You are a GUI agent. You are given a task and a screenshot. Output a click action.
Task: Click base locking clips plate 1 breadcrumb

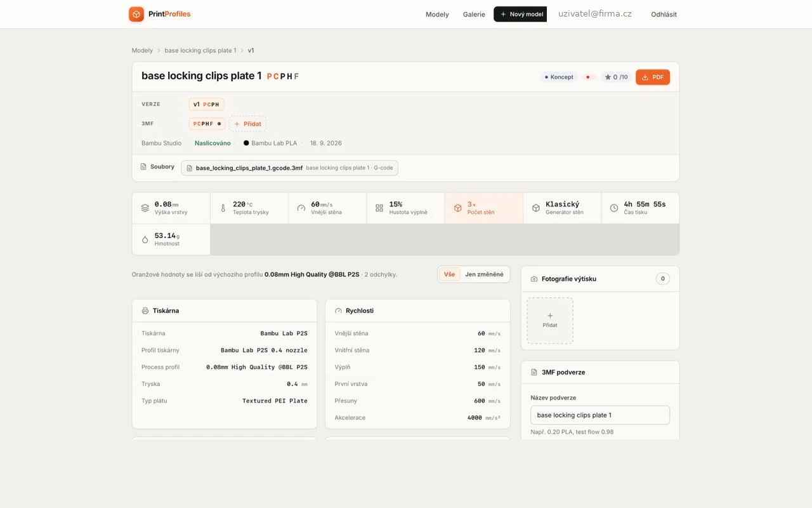pyautogui.click(x=200, y=50)
